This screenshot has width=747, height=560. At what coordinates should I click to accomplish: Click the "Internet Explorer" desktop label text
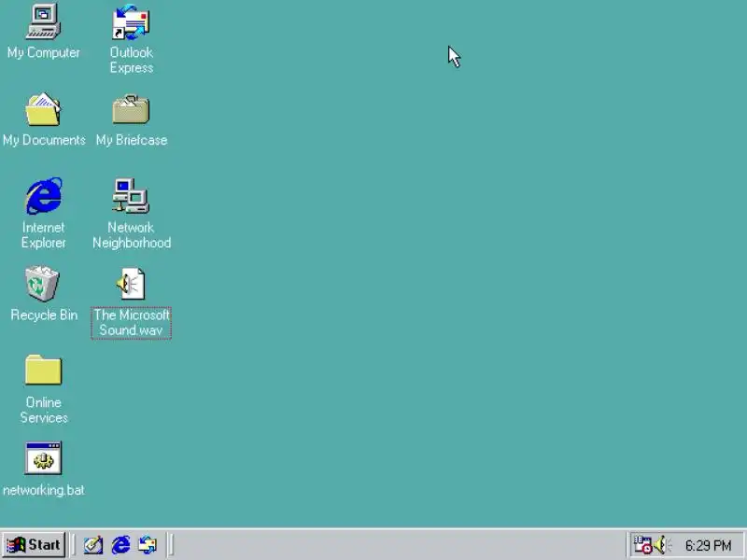(x=43, y=235)
